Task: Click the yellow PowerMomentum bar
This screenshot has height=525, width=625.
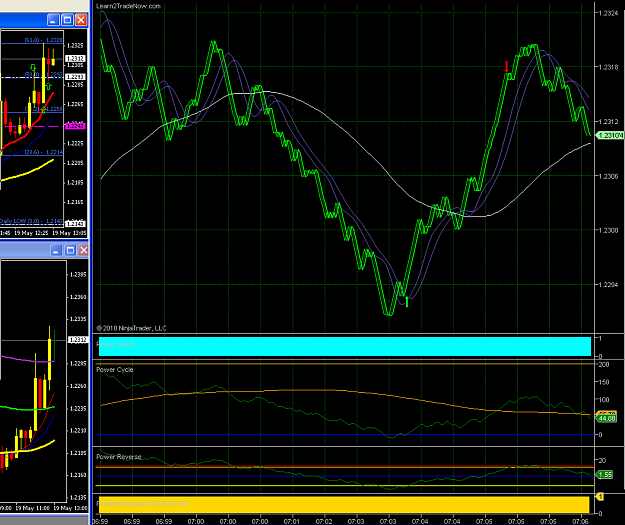Action: pyautogui.click(x=344, y=505)
